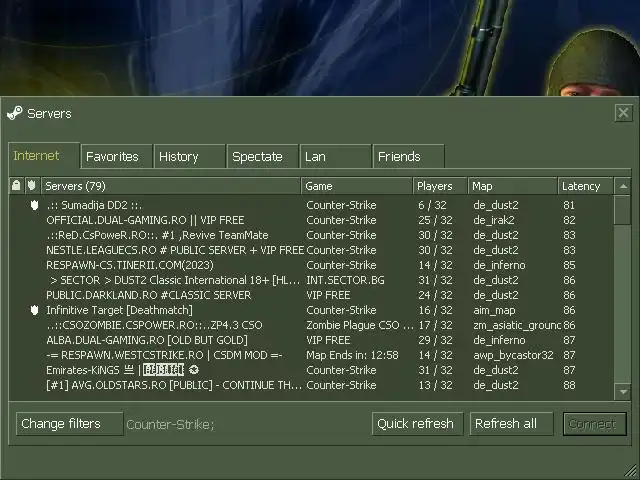Switch to the Internet tab
The image size is (640, 480).
(44, 156)
